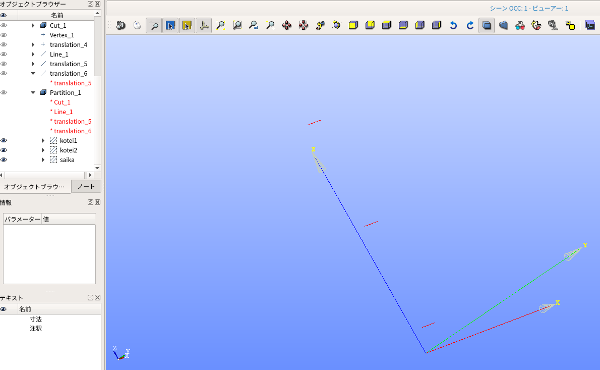The width and height of the screenshot is (600, 370).
Task: Expand the Line_1 tree node
Action: point(33,54)
